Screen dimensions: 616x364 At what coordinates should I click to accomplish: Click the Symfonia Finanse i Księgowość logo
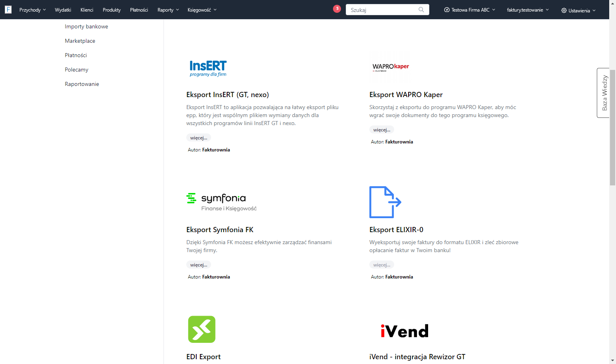[x=221, y=202]
